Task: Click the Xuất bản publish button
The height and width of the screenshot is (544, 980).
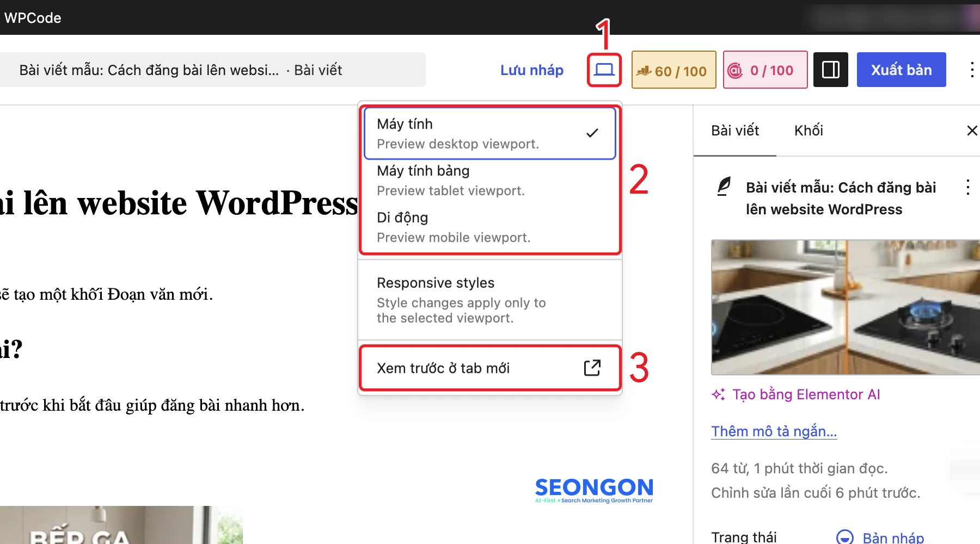Action: 901,70
